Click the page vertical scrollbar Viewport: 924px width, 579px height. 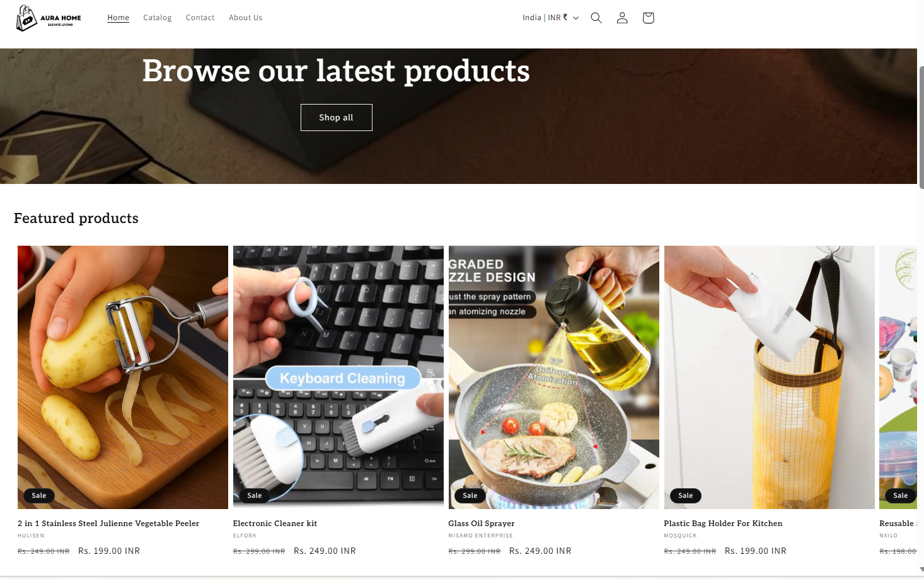click(921, 126)
